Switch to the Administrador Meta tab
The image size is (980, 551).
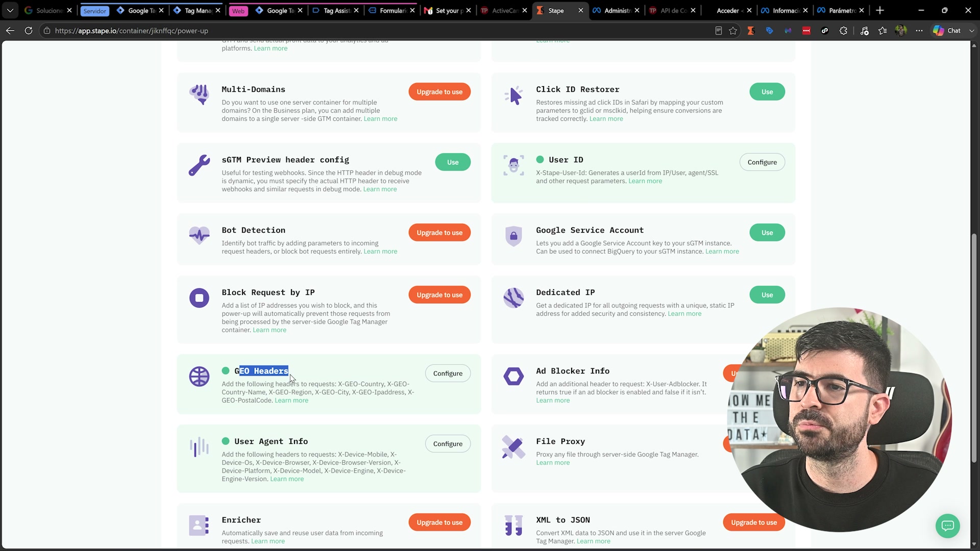(617, 10)
